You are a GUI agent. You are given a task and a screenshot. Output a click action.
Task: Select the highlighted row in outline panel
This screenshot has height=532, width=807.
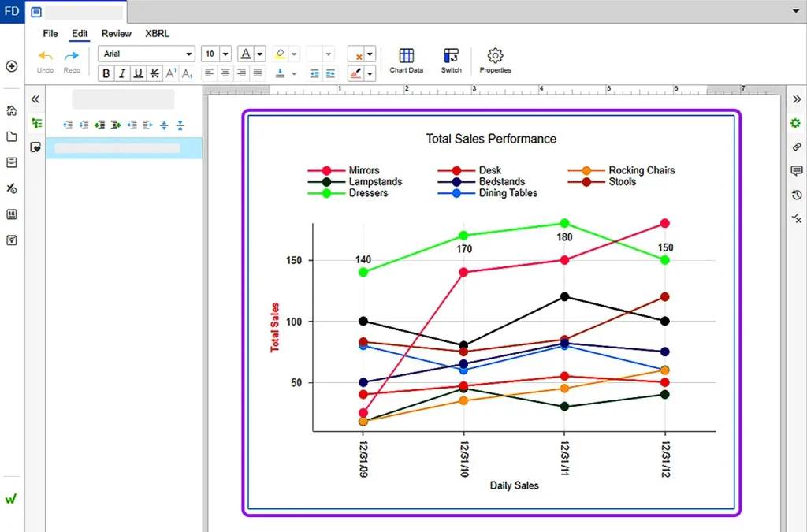[124, 148]
